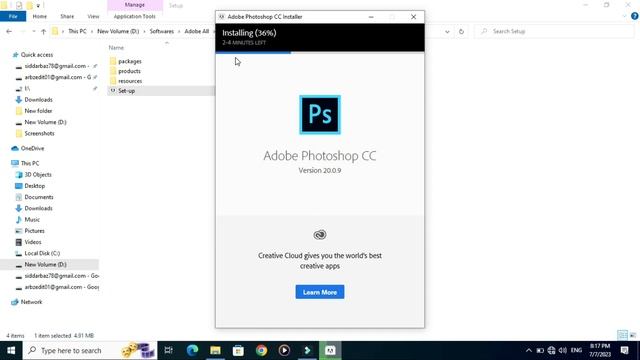
Task: Open 3D Objects under This PC
Action: pos(38,175)
